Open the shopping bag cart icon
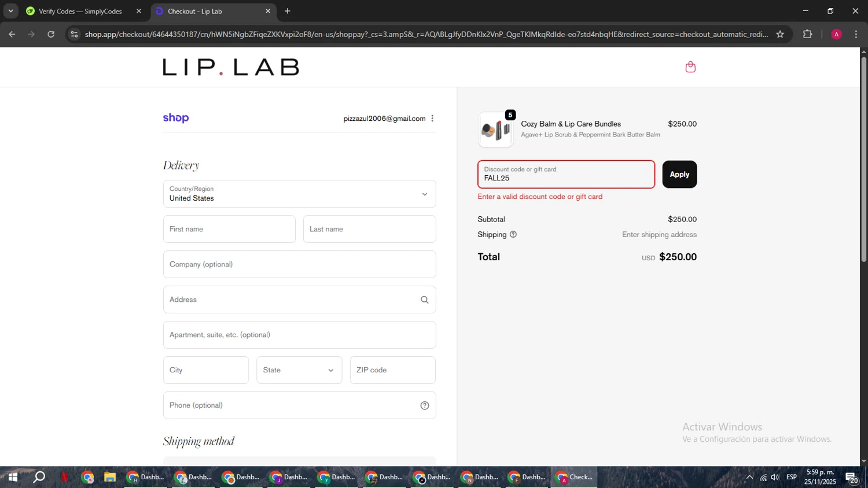This screenshot has height=488, width=868. coord(690,67)
